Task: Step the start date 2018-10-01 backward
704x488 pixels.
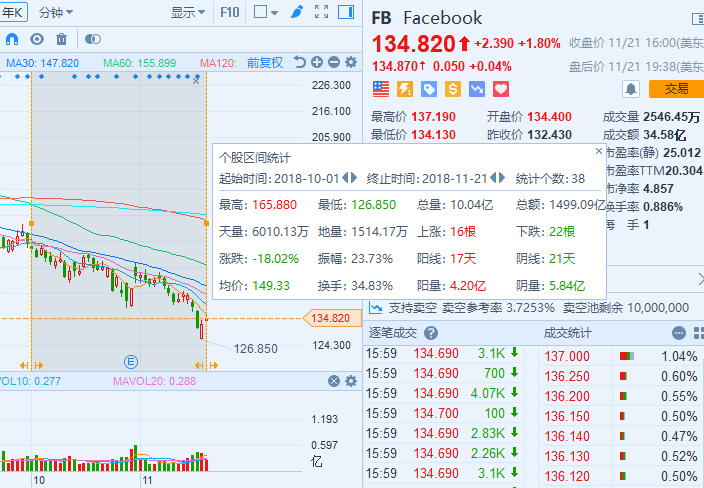Action: [x=345, y=178]
